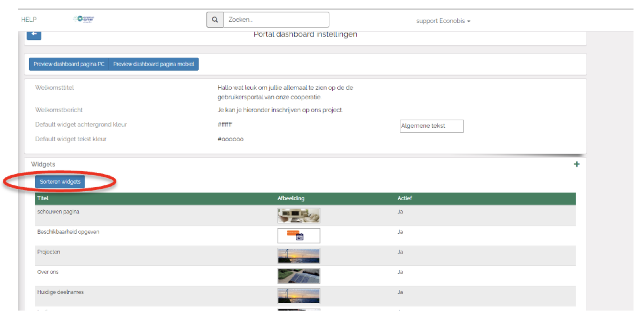Screen dimensions: 644x318
Task: Expand the support Econobis user dropdown
Action: [443, 21]
